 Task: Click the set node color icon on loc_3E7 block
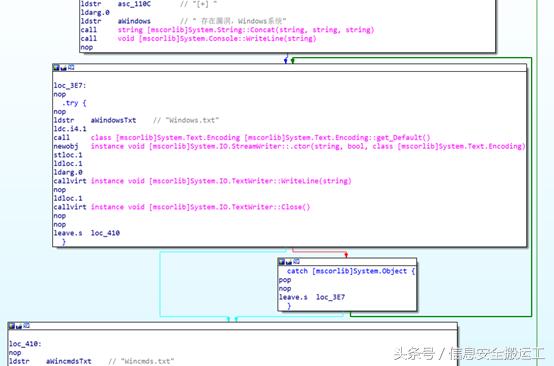click(56, 67)
